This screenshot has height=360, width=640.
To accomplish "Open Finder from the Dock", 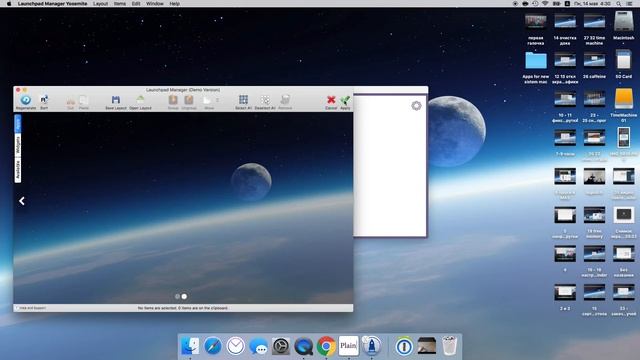I will [x=190, y=346].
